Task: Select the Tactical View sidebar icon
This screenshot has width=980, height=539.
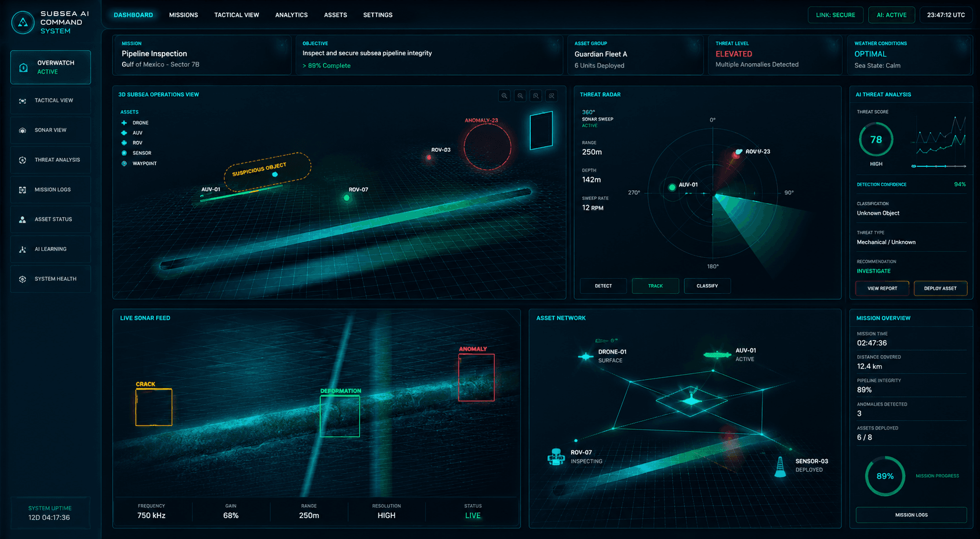Action: [23, 101]
